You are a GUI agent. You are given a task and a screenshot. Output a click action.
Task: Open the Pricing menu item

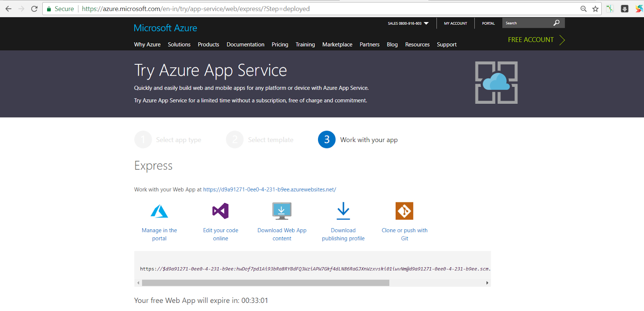(x=280, y=45)
